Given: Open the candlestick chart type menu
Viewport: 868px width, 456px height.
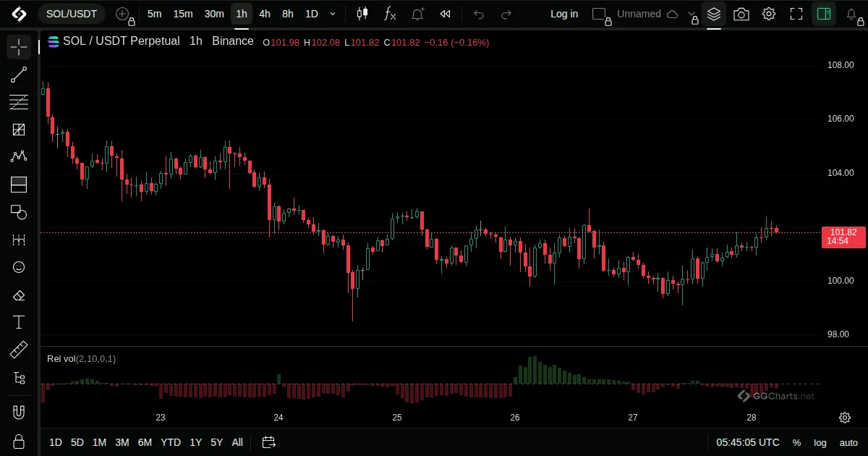Looking at the screenshot, I should pyautogui.click(x=362, y=14).
